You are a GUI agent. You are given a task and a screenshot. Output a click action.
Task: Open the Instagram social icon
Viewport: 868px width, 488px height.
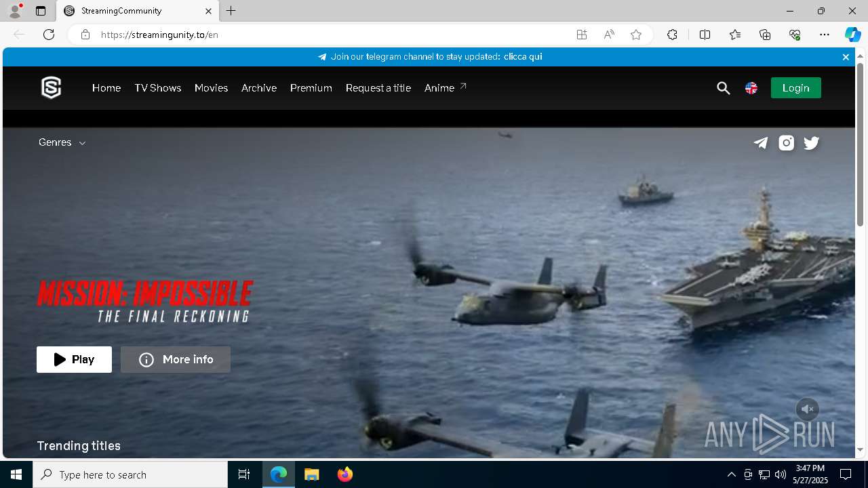787,143
